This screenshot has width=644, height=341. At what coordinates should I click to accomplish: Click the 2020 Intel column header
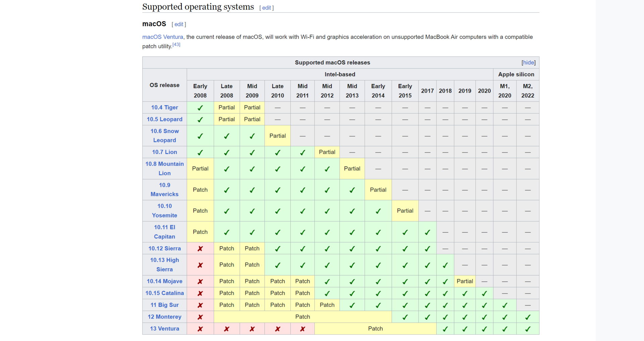[x=484, y=91]
